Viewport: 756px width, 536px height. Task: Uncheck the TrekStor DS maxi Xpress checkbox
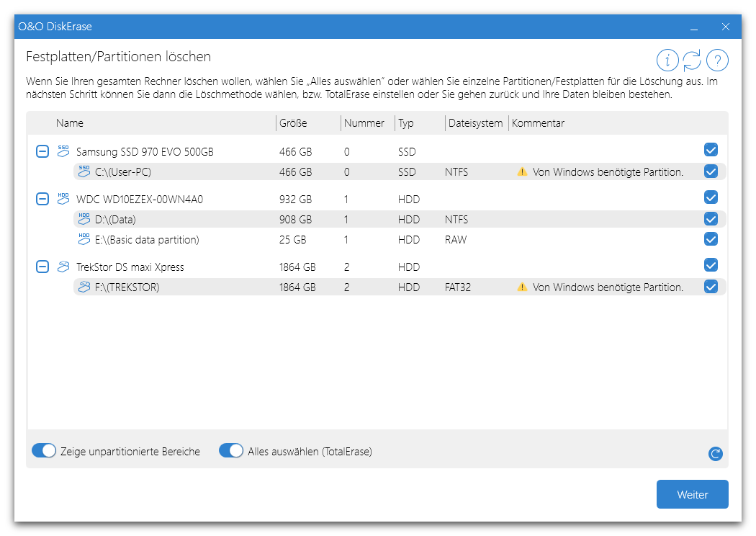coord(711,265)
